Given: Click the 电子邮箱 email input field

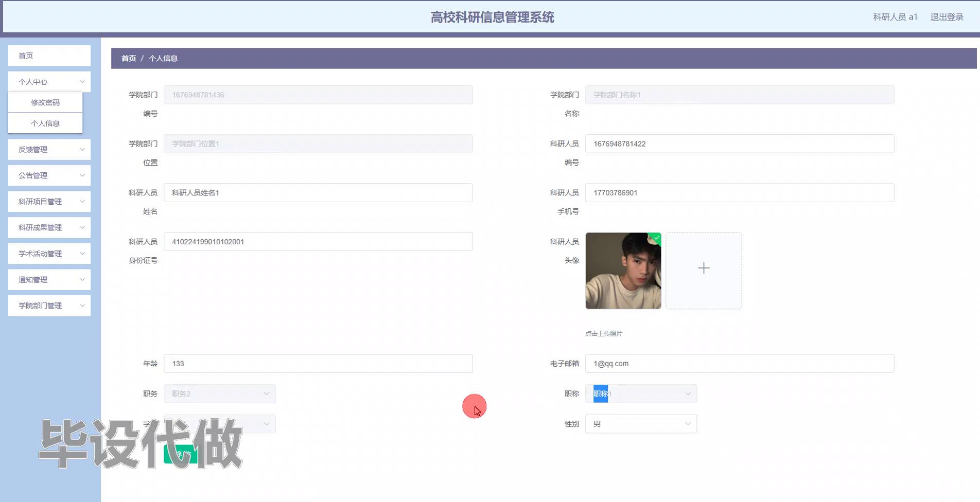Looking at the screenshot, I should pos(739,363).
